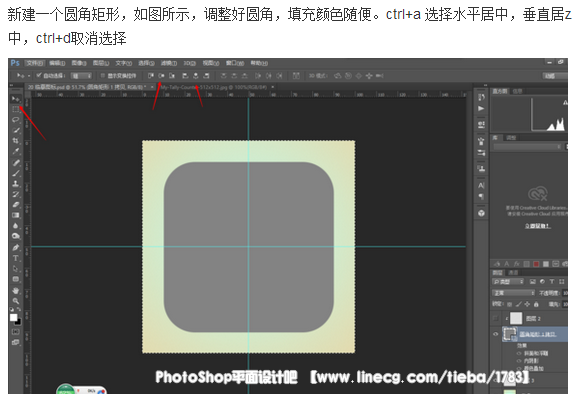This screenshot has width=579, height=394.
Task: Select the Lasso tool
Action: (16, 120)
